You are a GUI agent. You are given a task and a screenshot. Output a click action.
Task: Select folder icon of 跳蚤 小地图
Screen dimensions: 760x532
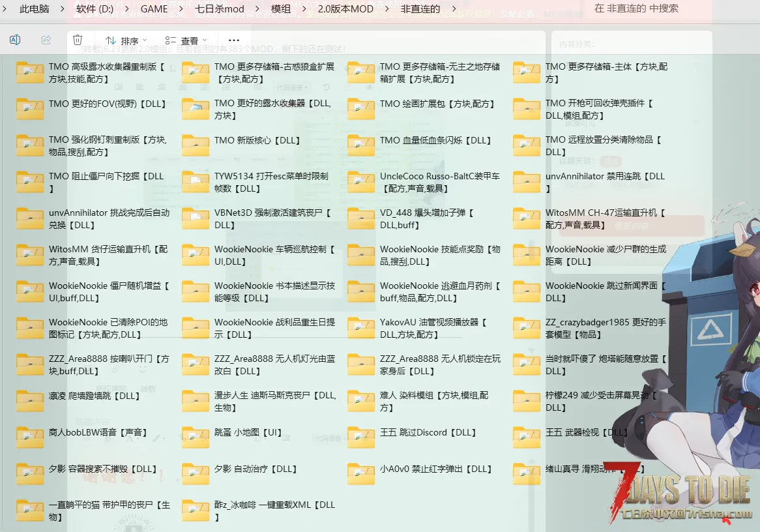pos(196,437)
